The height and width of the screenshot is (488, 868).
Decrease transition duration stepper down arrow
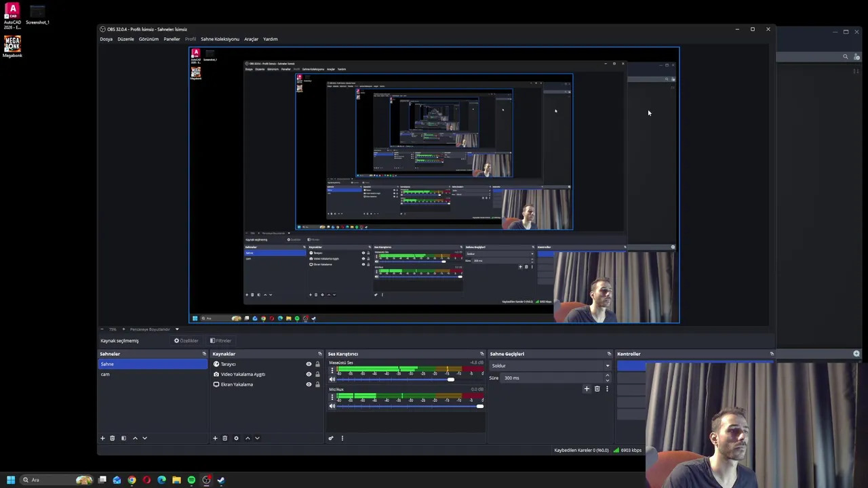point(607,380)
